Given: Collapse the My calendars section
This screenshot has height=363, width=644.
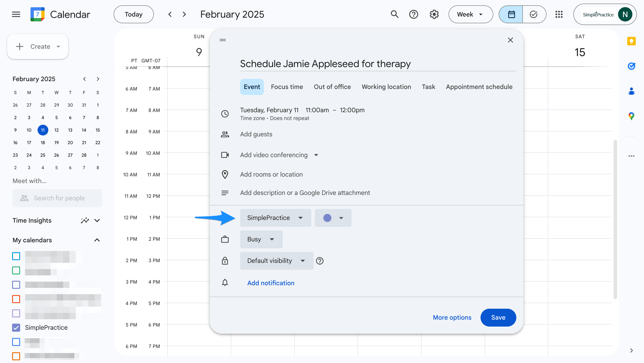Looking at the screenshot, I should click(x=97, y=240).
